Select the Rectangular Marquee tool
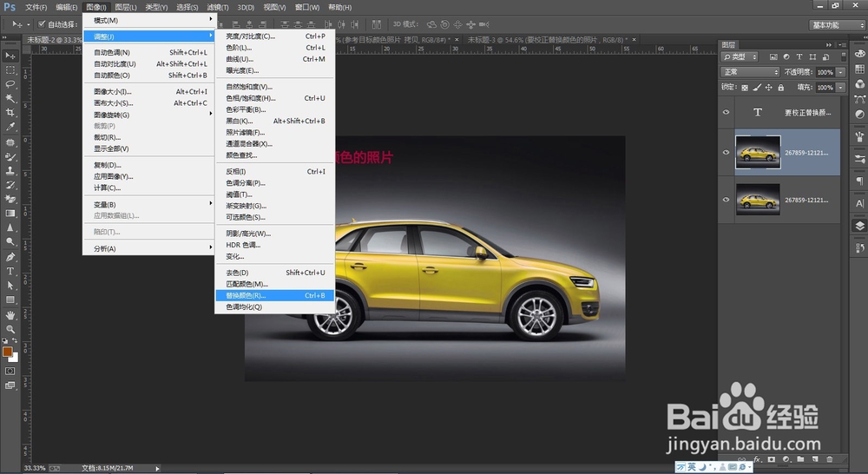Viewport: 868px width, 474px height. click(x=10, y=70)
